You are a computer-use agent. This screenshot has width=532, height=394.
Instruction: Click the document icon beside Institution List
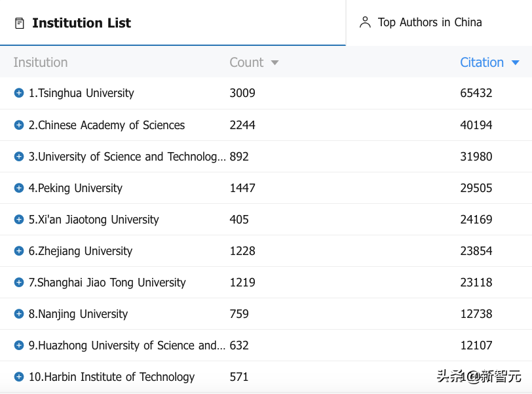pyautogui.click(x=20, y=24)
